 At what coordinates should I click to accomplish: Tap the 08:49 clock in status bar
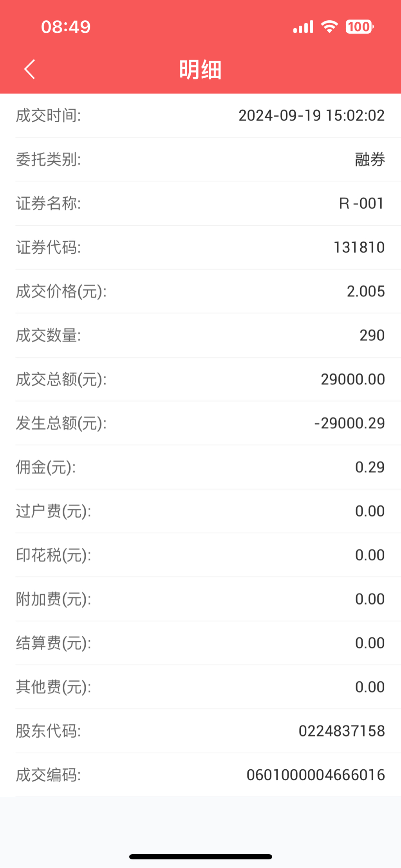(x=66, y=27)
